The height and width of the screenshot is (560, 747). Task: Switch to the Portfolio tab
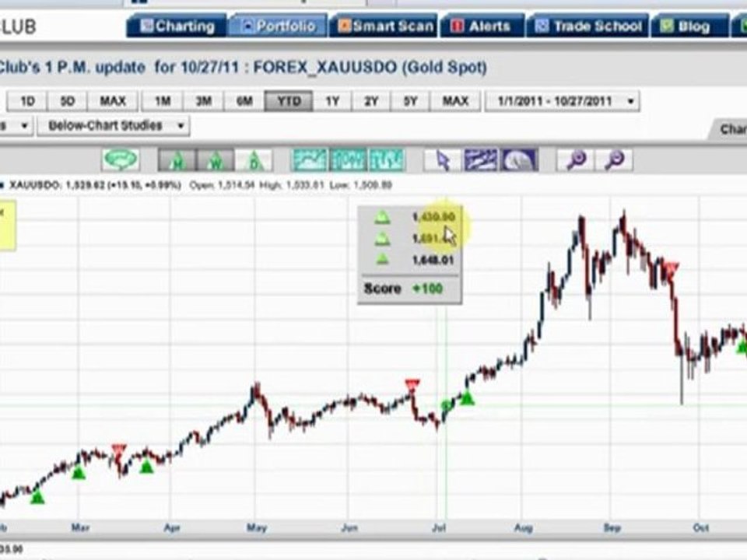point(279,26)
